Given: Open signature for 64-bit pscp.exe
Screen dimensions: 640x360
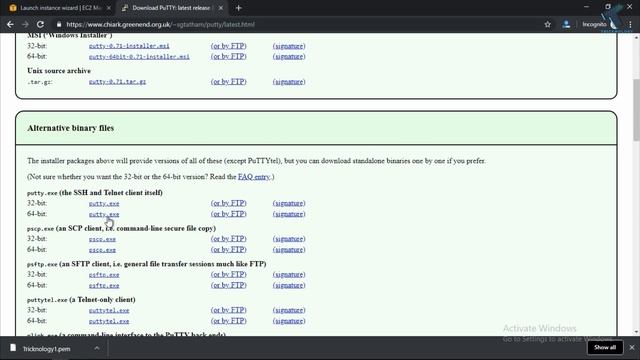Looking at the screenshot, I should pos(289,249).
